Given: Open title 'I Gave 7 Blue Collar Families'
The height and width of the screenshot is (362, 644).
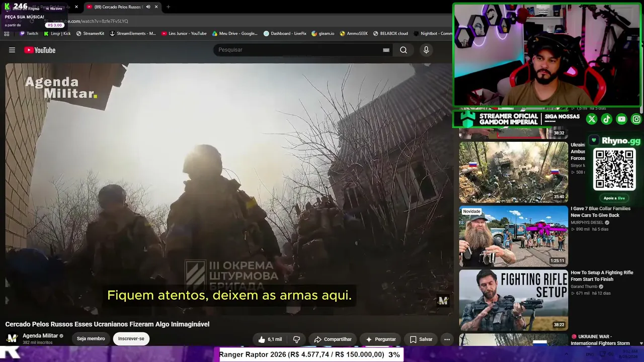Looking at the screenshot, I should 600,212.
